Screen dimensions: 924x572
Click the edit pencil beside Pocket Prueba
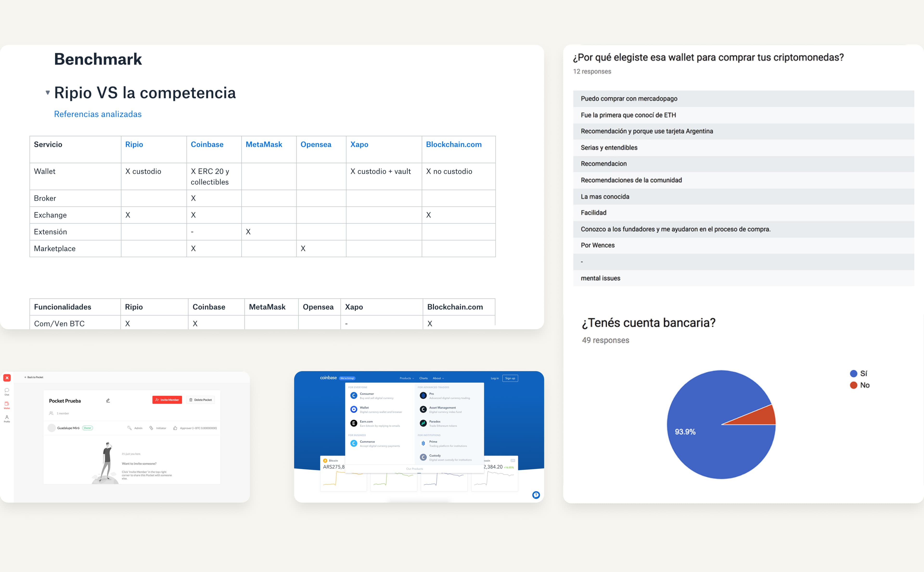(108, 400)
